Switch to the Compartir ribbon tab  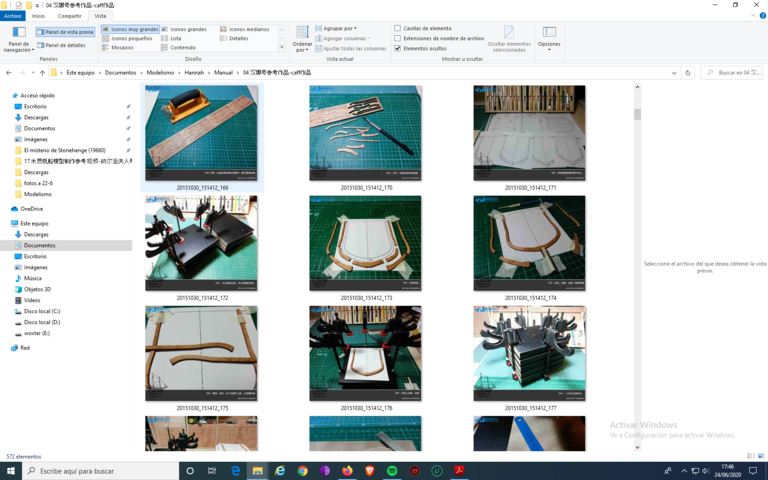point(70,16)
